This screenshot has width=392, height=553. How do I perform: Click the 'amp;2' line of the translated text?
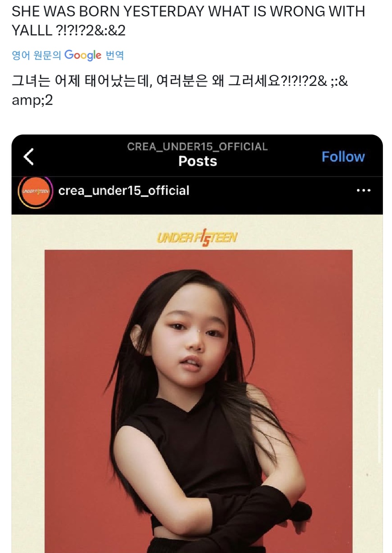(x=33, y=100)
